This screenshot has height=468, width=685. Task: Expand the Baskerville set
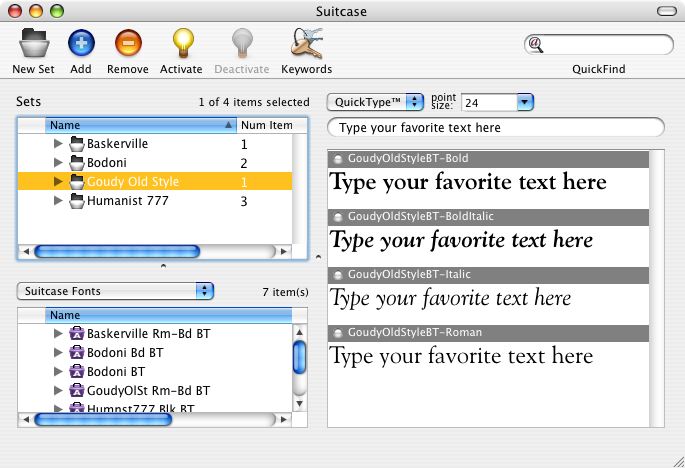(58, 143)
